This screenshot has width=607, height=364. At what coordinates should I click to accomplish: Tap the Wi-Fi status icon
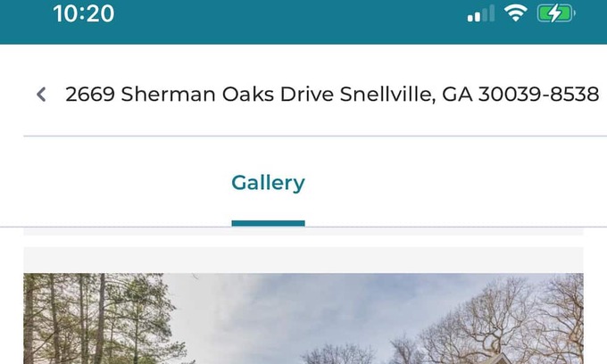tap(515, 13)
